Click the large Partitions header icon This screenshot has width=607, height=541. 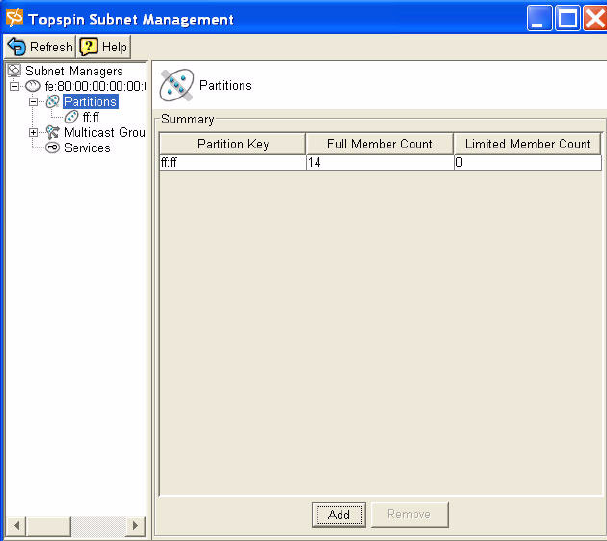pyautogui.click(x=177, y=86)
